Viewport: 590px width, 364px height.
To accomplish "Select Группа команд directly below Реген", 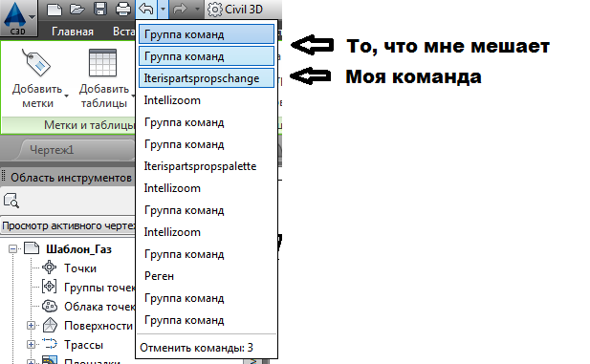I will pyautogui.click(x=207, y=298).
